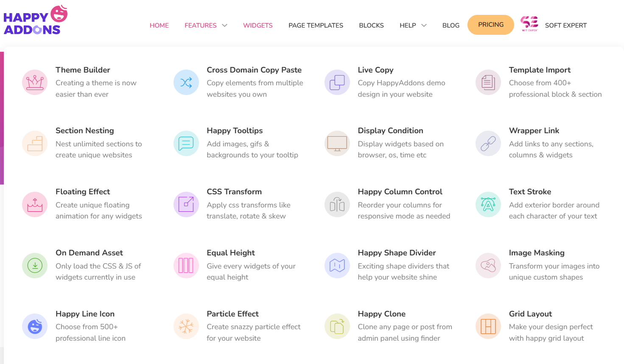Expand the FEATURES dropdown menu

(x=205, y=25)
